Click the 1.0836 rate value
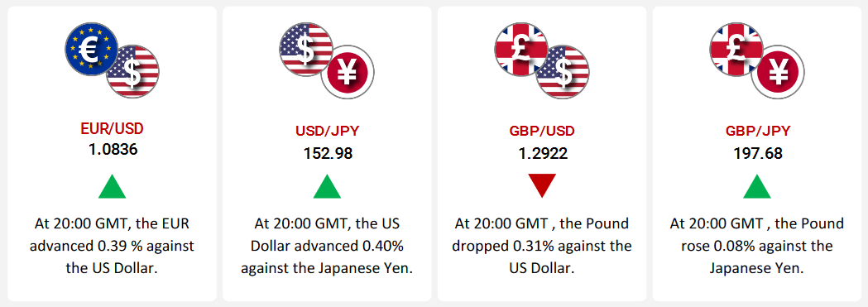 113,149
